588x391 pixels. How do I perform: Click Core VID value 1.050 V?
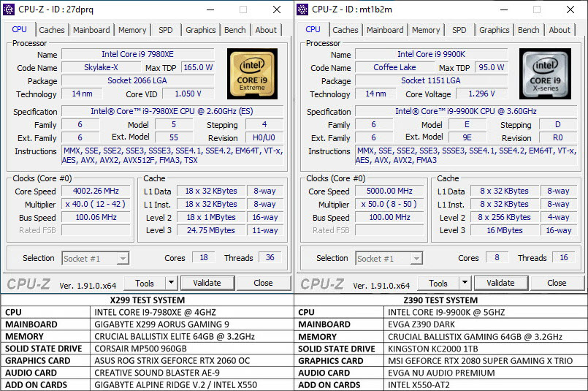[x=188, y=94]
